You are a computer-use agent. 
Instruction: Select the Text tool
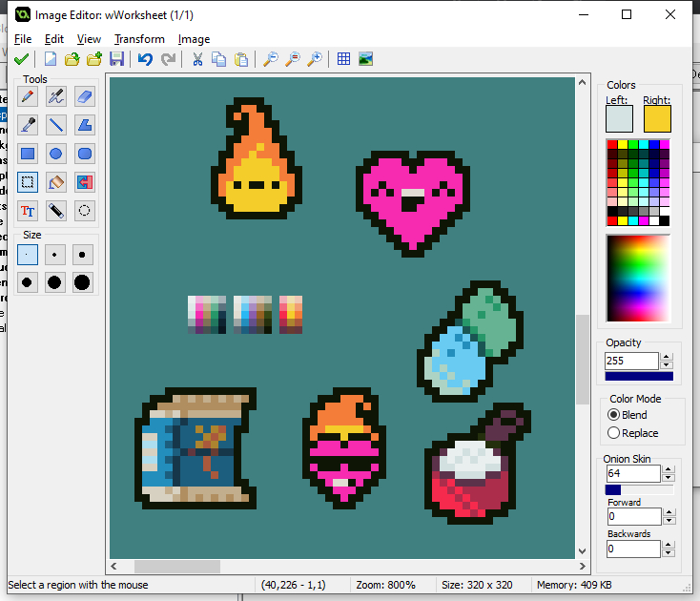[29, 210]
